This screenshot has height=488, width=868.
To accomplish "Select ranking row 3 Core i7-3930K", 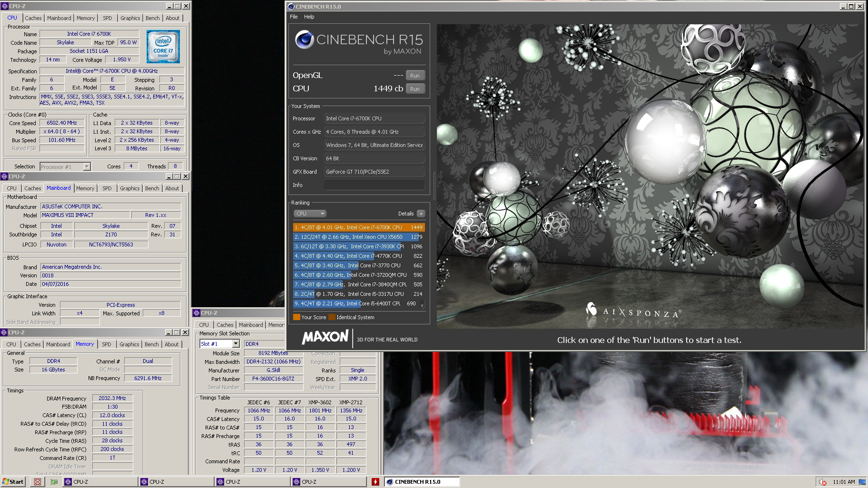I will pyautogui.click(x=359, y=246).
